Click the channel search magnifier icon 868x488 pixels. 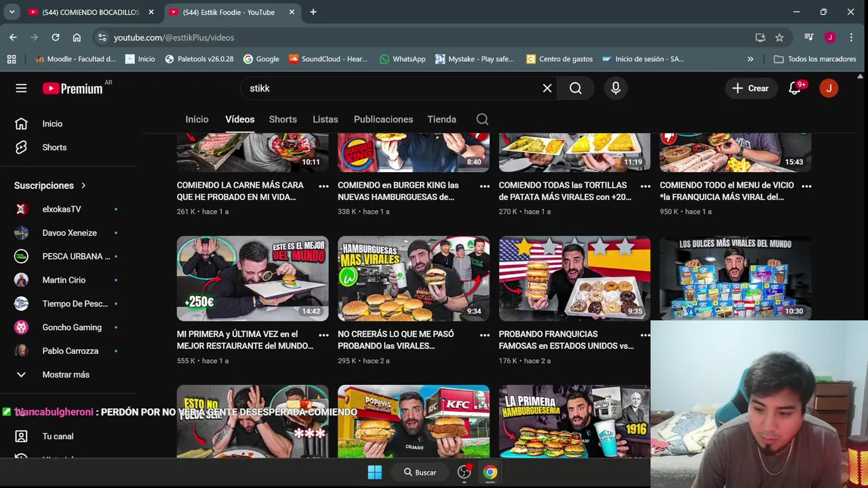click(482, 119)
